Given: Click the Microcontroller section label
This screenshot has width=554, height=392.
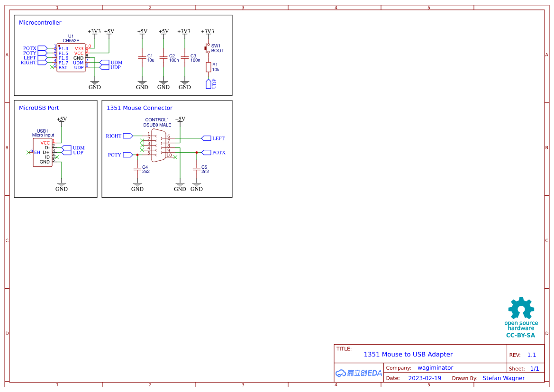Looking at the screenshot, I should click(x=40, y=22).
